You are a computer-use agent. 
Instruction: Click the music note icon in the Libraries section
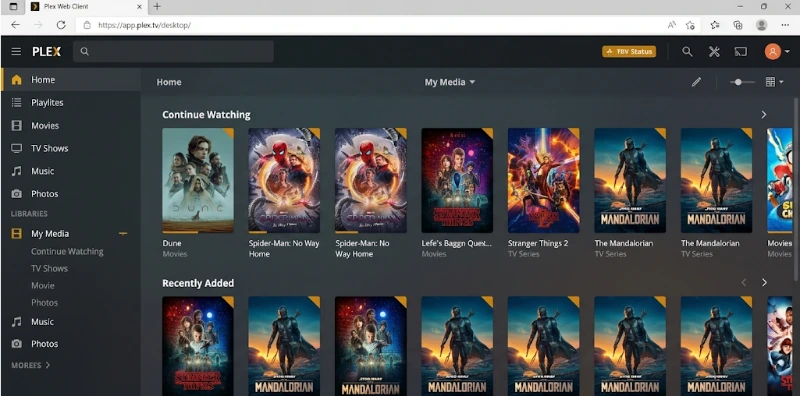point(17,321)
